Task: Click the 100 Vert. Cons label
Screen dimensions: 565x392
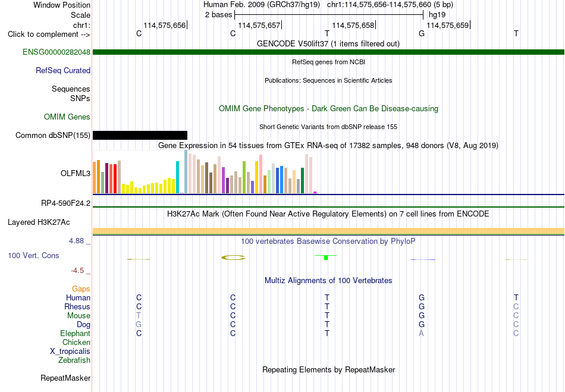Action: pos(33,255)
